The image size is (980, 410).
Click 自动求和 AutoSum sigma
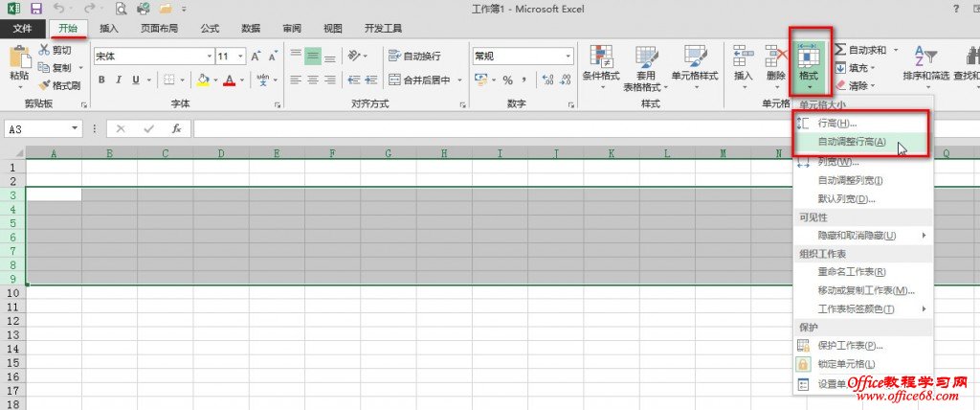pos(861,50)
